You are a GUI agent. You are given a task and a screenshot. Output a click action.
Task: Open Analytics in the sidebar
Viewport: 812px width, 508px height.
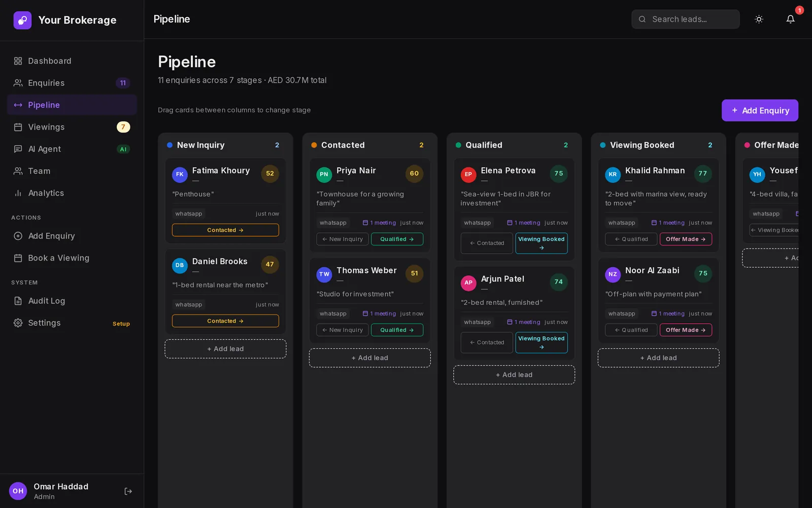(72, 193)
